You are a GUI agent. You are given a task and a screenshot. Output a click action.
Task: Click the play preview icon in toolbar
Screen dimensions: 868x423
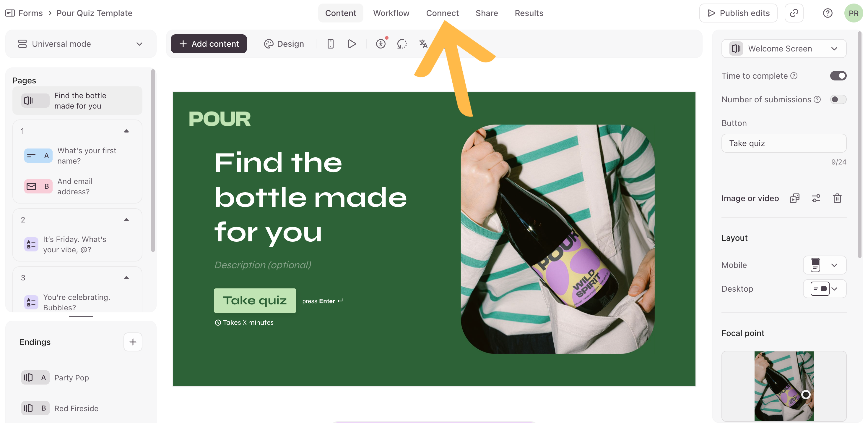click(x=352, y=44)
